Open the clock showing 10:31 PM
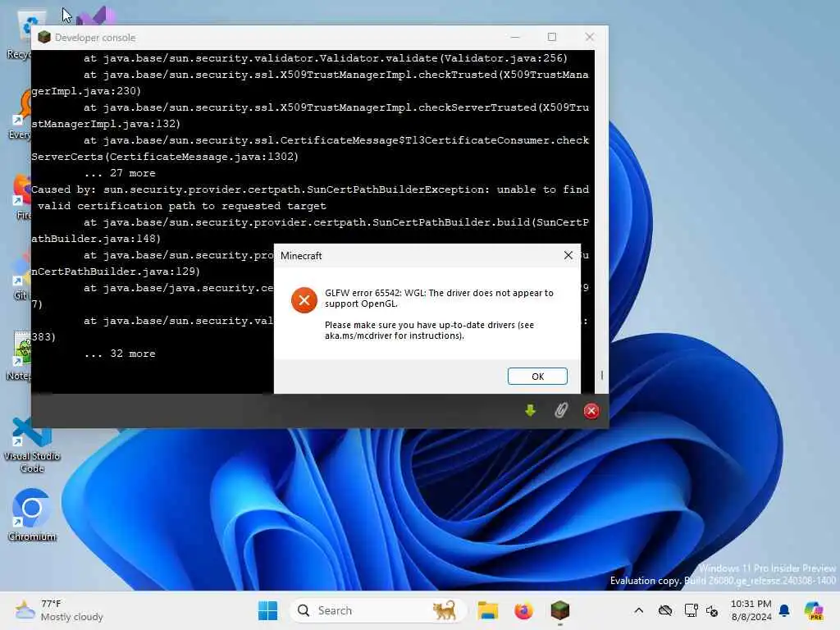Viewport: 840px width, 630px height. point(751,610)
